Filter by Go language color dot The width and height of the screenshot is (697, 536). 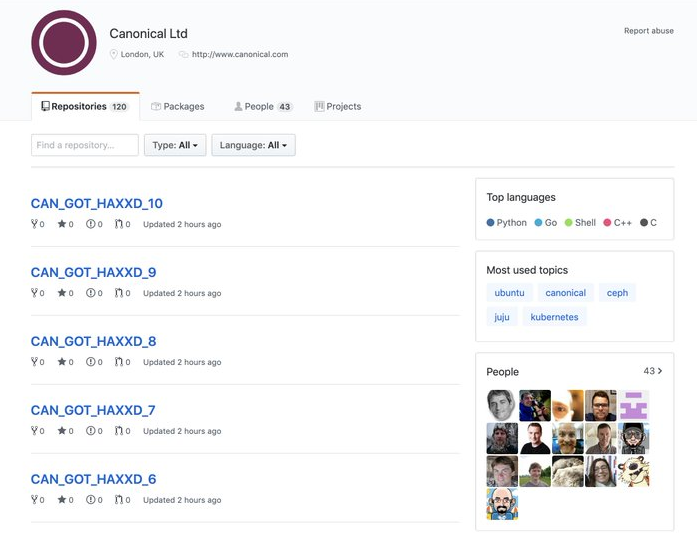(538, 222)
